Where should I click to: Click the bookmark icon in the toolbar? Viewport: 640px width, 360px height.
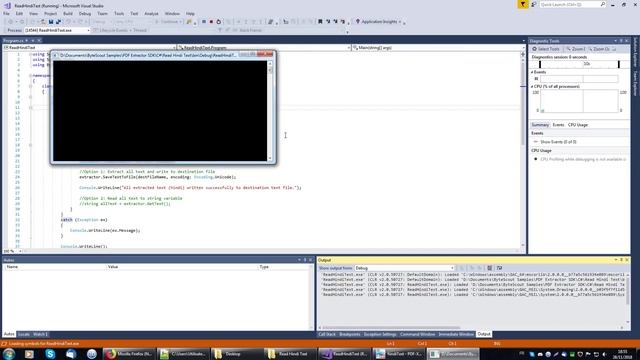[x=320, y=22]
